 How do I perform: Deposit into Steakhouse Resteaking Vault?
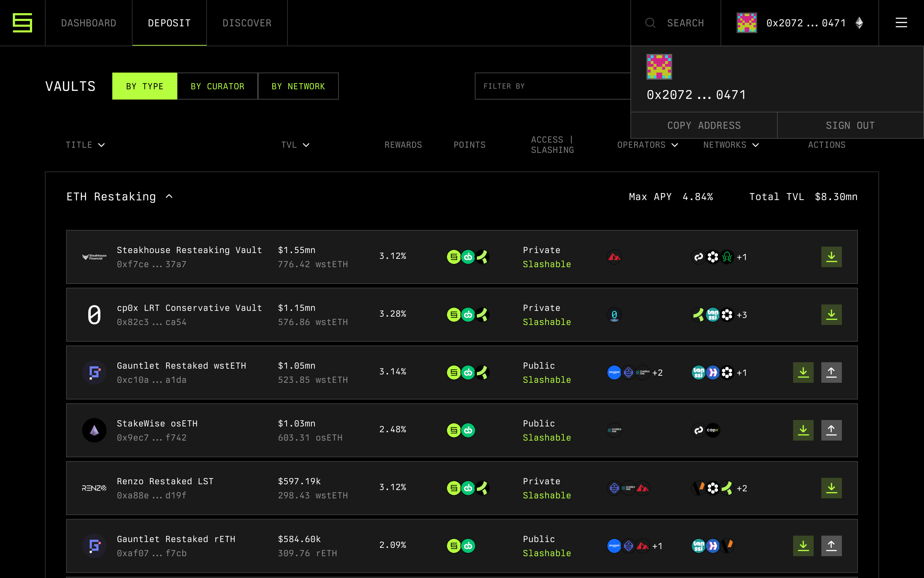click(831, 257)
